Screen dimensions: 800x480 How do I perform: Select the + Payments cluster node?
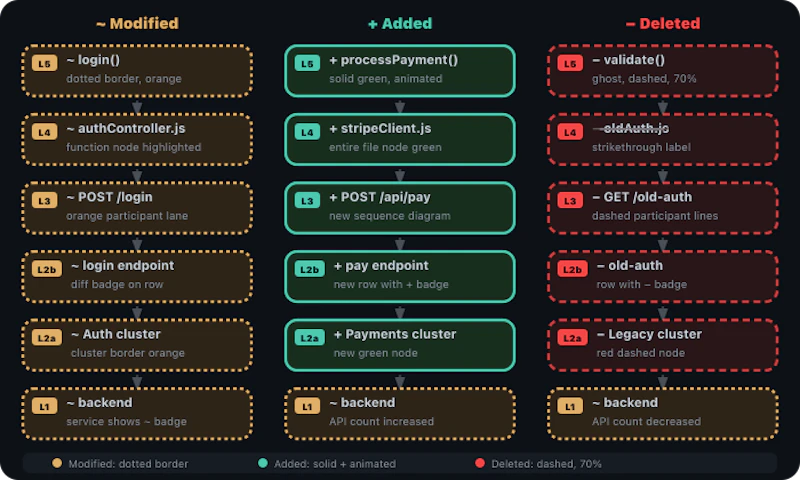tap(400, 345)
